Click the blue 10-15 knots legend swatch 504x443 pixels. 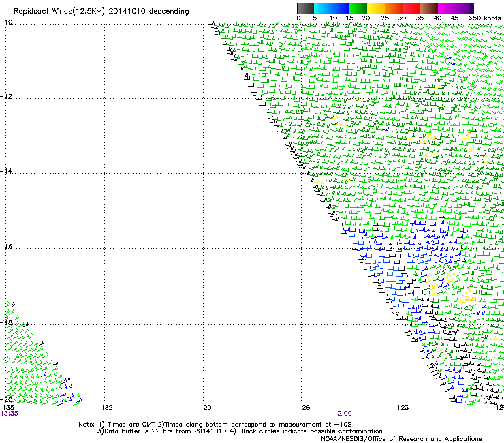[341, 8]
